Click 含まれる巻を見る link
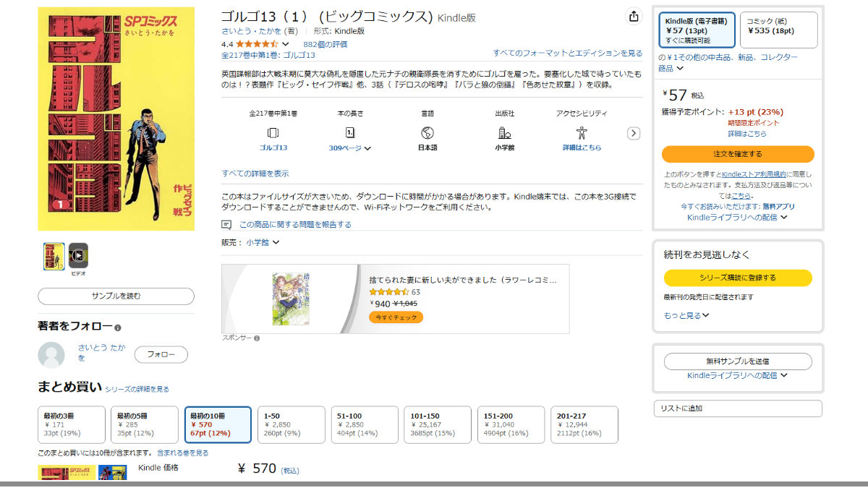The width and height of the screenshot is (868, 488). coord(182,453)
